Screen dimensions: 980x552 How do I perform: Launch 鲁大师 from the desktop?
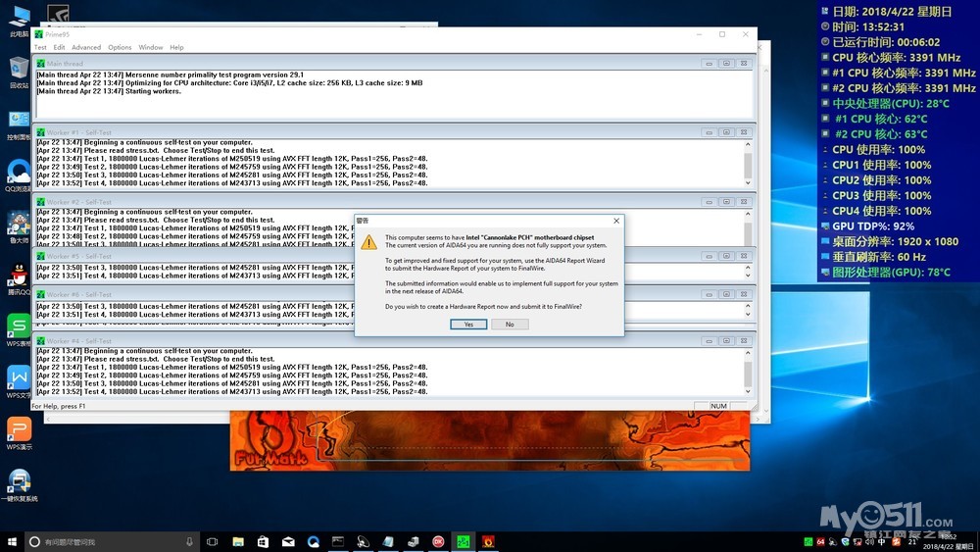(x=19, y=226)
